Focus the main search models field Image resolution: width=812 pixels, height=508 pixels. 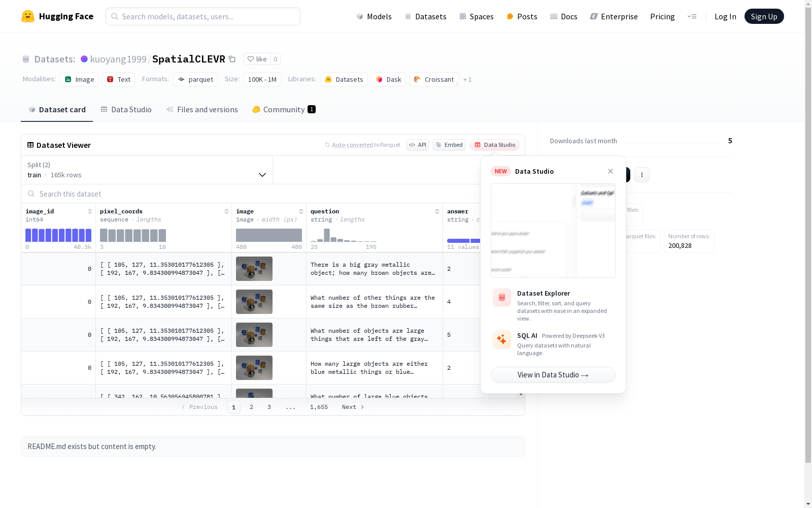tap(203, 16)
